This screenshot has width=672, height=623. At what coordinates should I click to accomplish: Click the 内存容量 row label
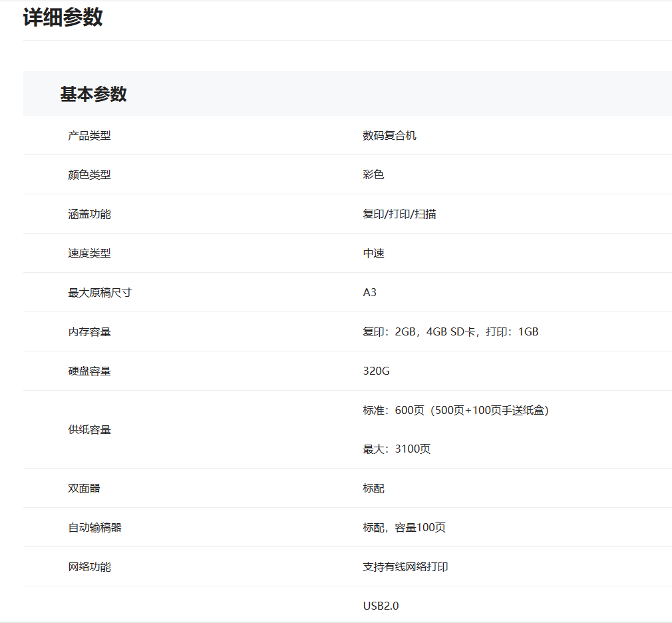pyautogui.click(x=89, y=331)
